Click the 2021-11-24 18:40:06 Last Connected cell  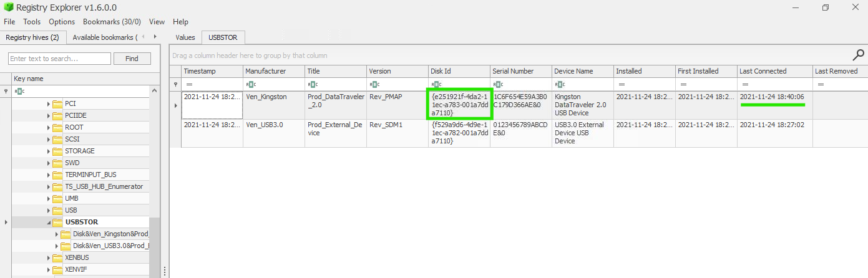pos(774,105)
